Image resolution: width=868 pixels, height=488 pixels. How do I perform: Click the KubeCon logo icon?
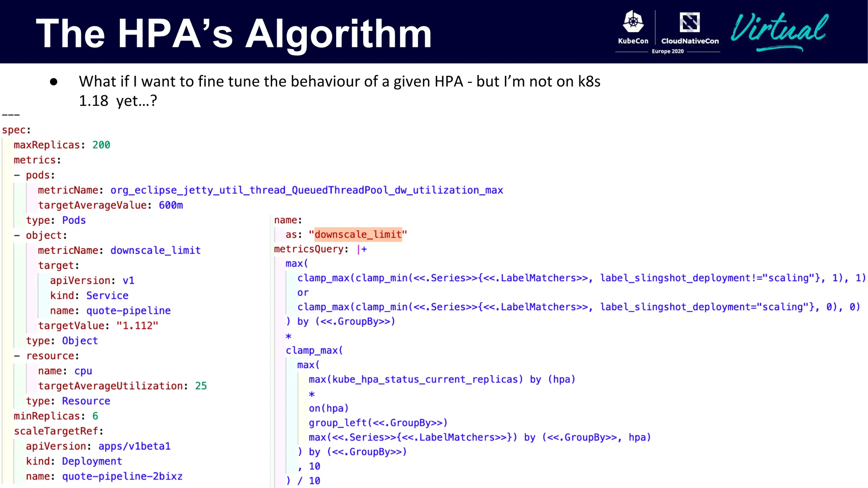coord(633,22)
